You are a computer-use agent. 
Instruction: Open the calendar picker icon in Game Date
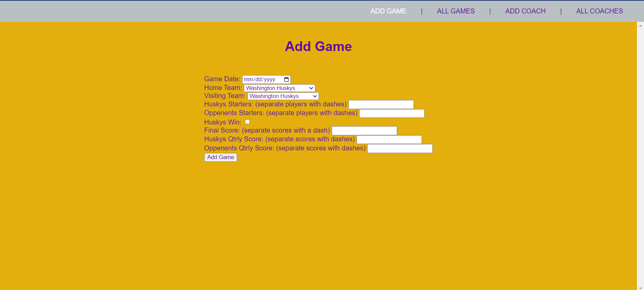tap(286, 80)
